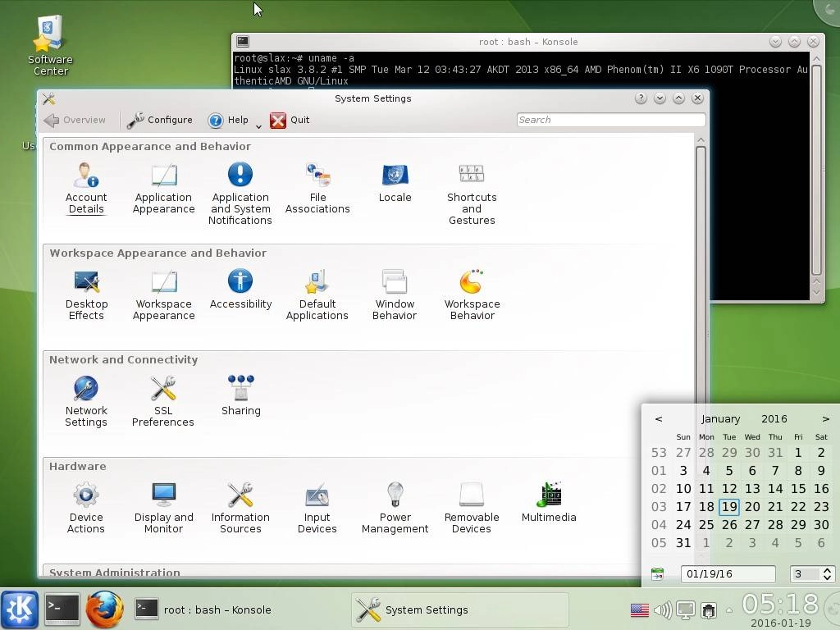Open Display and Monitor settings

click(163, 508)
